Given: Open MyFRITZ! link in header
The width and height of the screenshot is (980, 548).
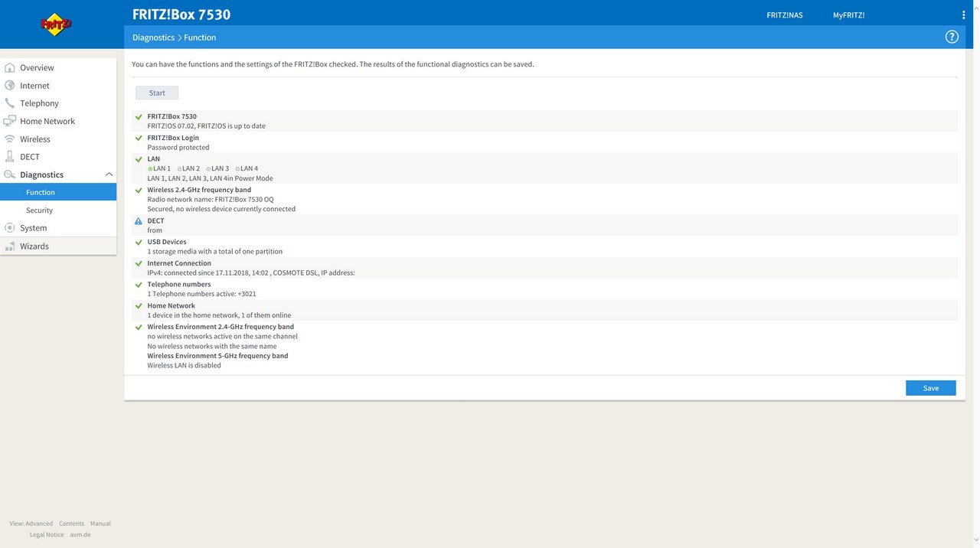Looking at the screenshot, I should 849,15.
